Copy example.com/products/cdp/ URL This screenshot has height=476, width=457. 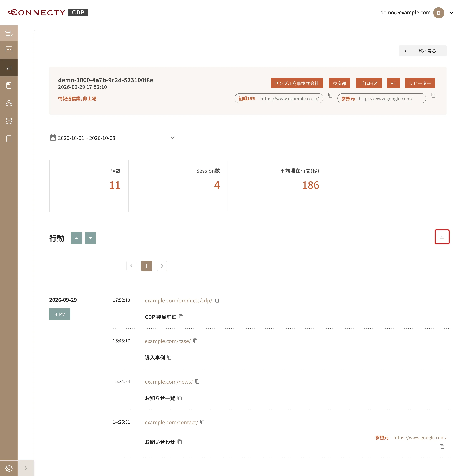point(217,300)
